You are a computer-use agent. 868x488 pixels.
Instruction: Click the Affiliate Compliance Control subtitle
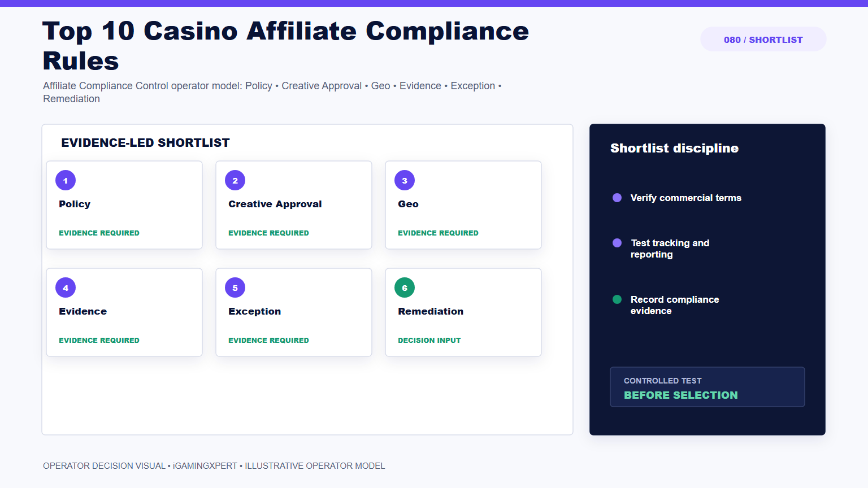(272, 92)
